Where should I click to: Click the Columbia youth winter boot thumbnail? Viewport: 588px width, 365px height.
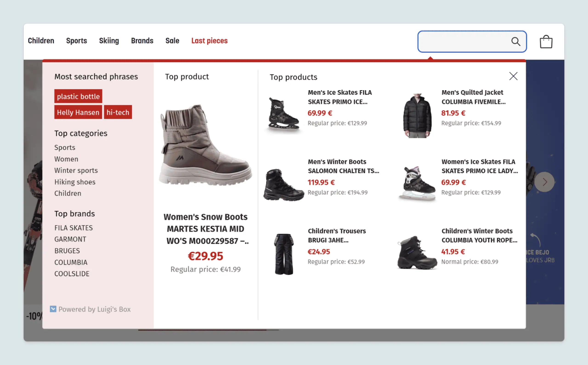(417, 253)
